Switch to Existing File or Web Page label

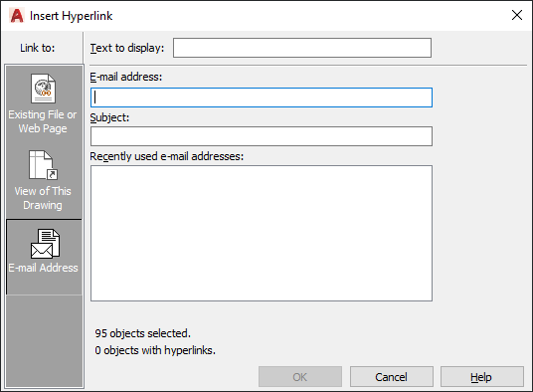(x=43, y=121)
